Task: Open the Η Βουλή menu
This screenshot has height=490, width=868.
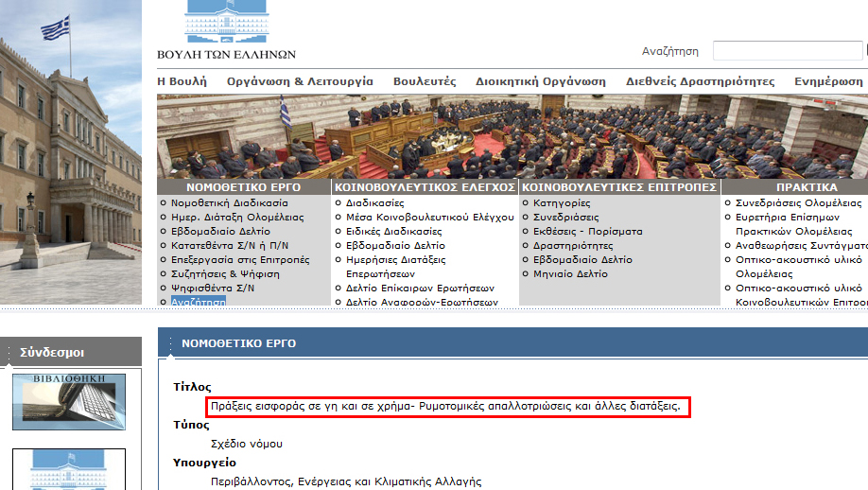Action: [x=182, y=81]
